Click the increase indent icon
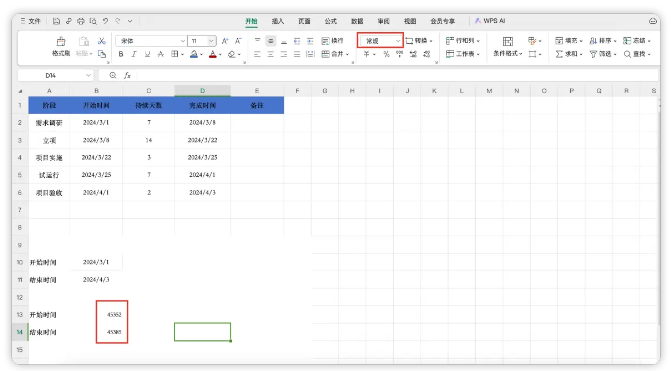Viewport: 671px width, 371px height. (x=310, y=41)
